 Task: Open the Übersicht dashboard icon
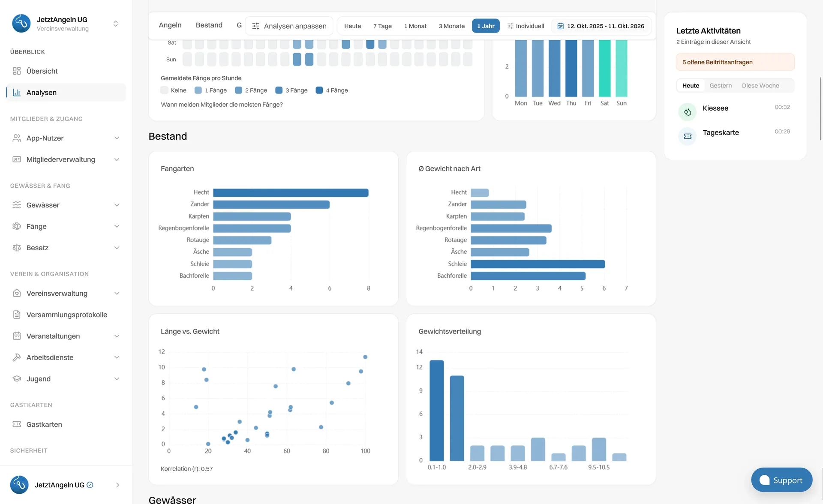17,71
